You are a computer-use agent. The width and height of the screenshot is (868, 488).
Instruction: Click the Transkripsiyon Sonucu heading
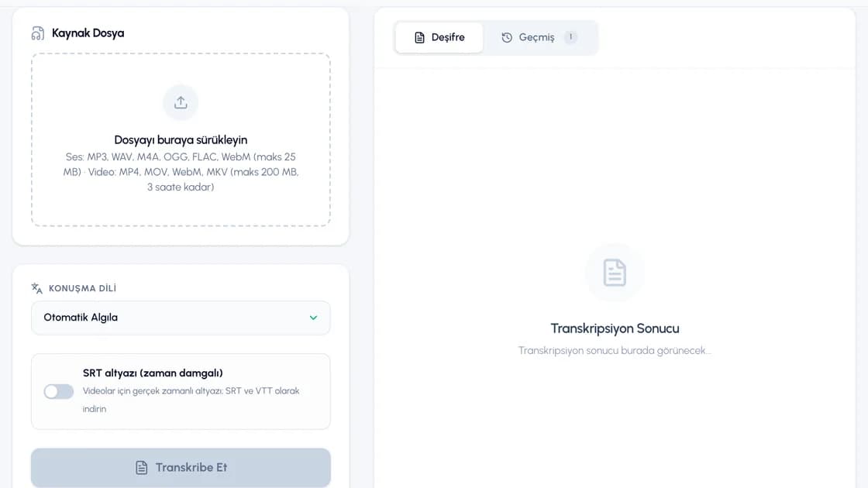point(615,328)
